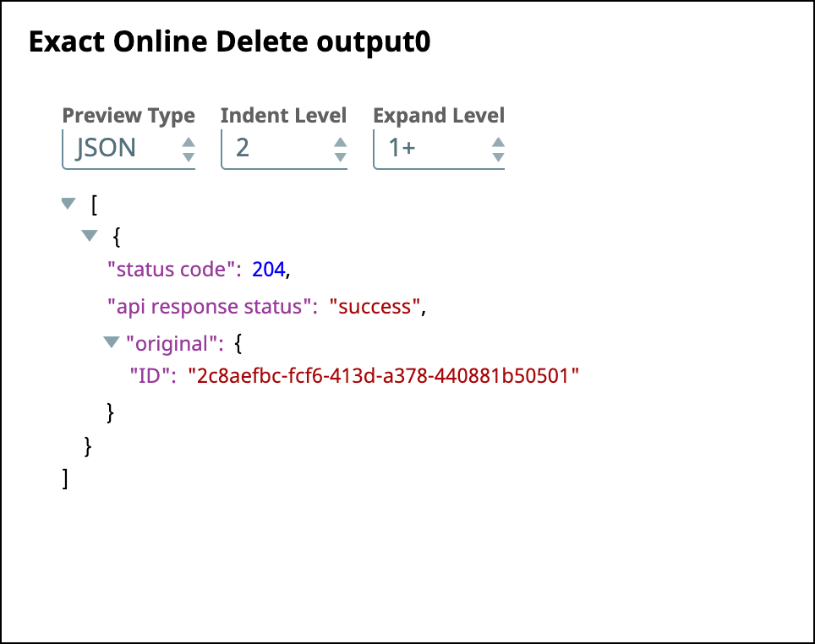Open the Preview Type JSON dropdown
The image size is (815, 644).
point(129,149)
